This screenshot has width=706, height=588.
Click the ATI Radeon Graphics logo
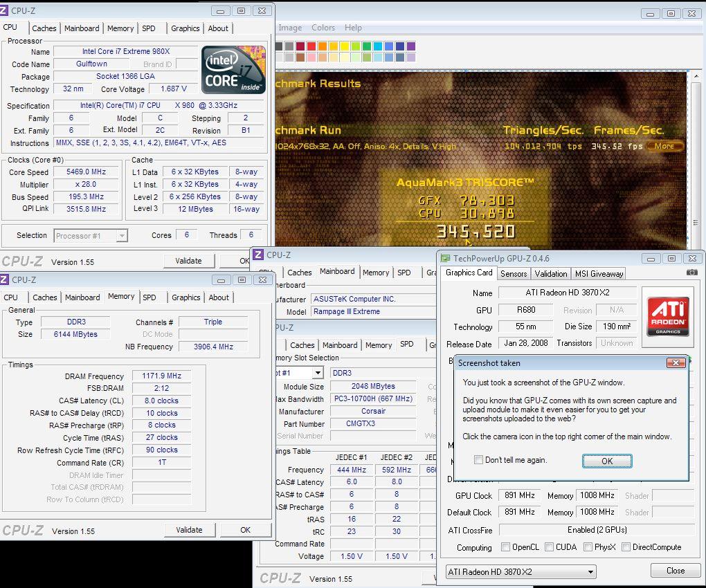click(668, 316)
